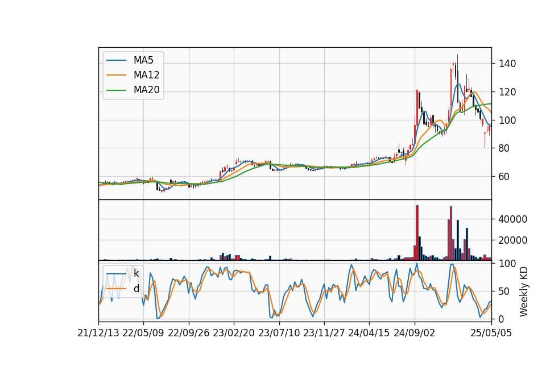Viewport: 546px width, 392px height.
Task: Click the MA5 legend label
Action: 143,60
